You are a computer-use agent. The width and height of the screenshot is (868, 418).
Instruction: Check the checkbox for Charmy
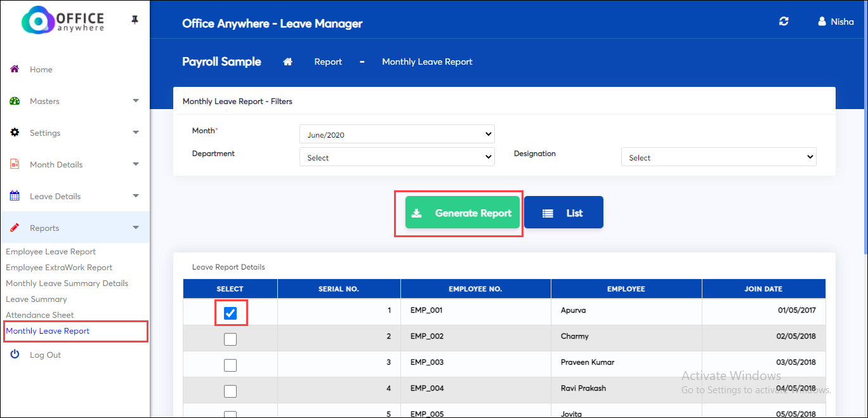click(x=230, y=339)
